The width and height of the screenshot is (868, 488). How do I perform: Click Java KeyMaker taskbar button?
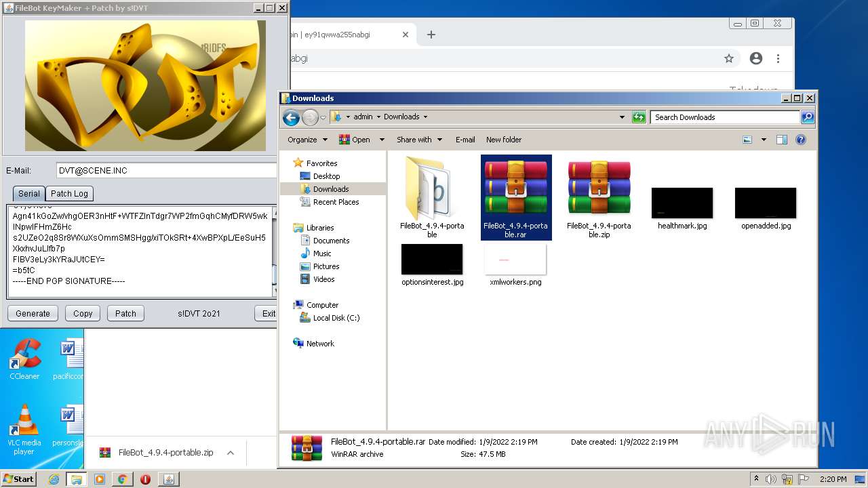pos(168,479)
